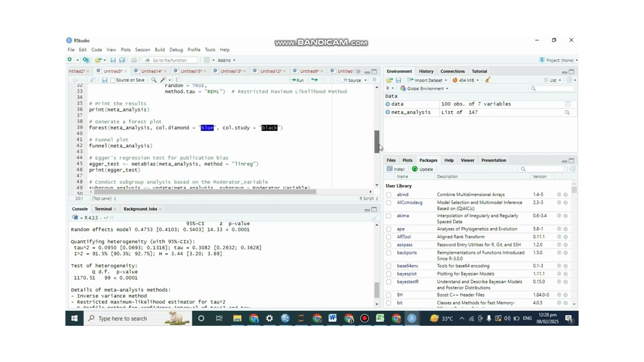Viewport: 644px width, 362px height.
Task: Save current document from the main toolbar
Action: (x=113, y=60)
